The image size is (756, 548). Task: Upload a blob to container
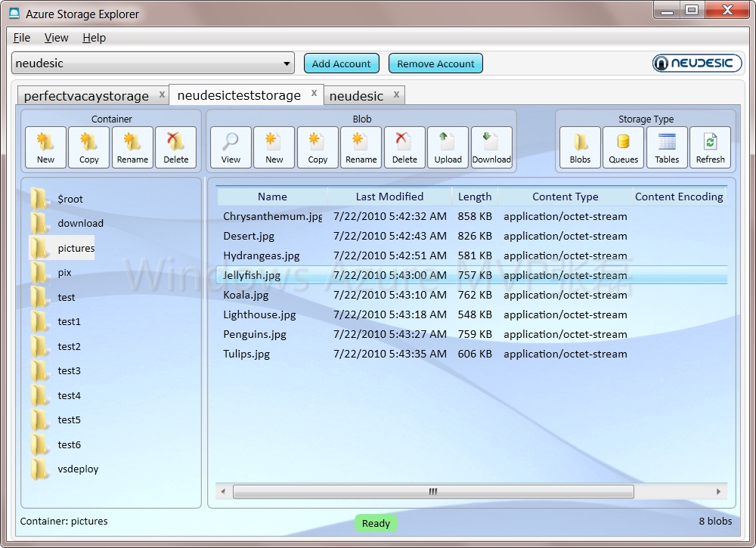click(448, 147)
